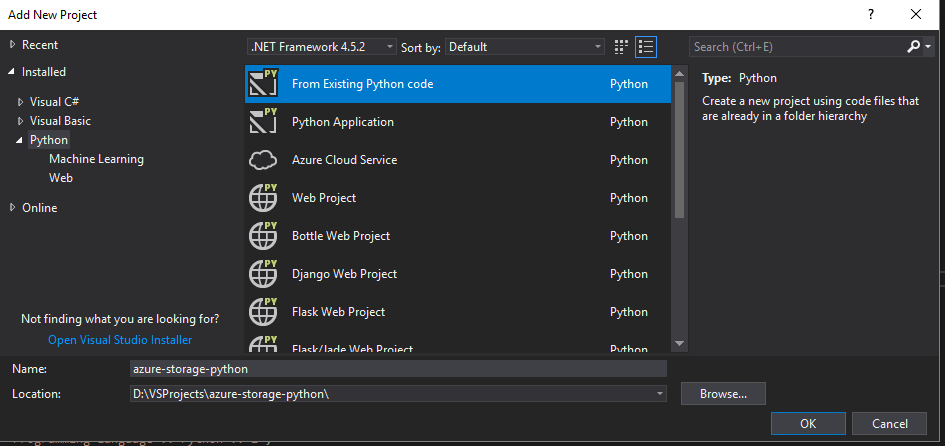The width and height of the screenshot is (945, 446).
Task: Select Web under Python
Action: pos(61,178)
